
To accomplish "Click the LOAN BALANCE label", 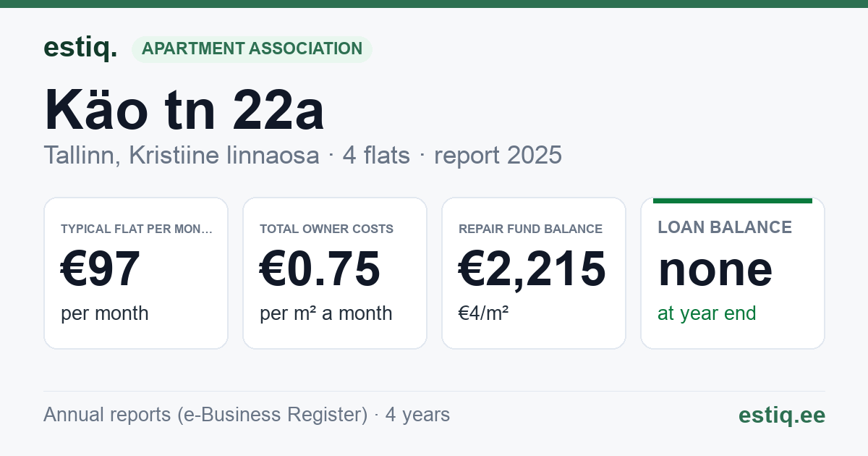I will (725, 227).
